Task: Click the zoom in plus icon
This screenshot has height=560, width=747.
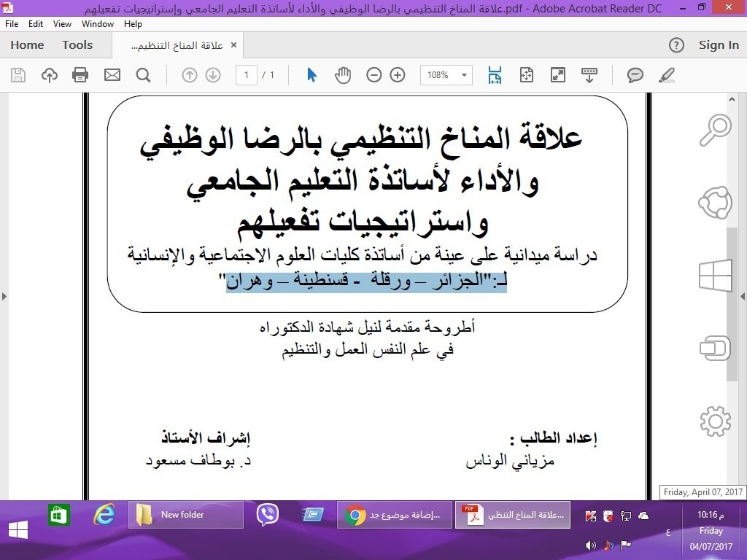Action: 398,74
